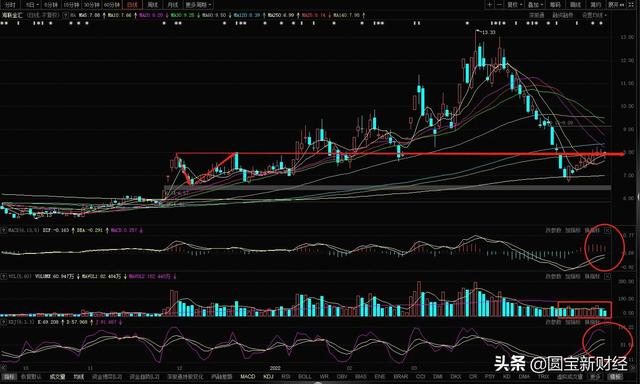The height and width of the screenshot is (384, 640).
Task: Click the 指标 button at bottom left
Action: point(9,377)
